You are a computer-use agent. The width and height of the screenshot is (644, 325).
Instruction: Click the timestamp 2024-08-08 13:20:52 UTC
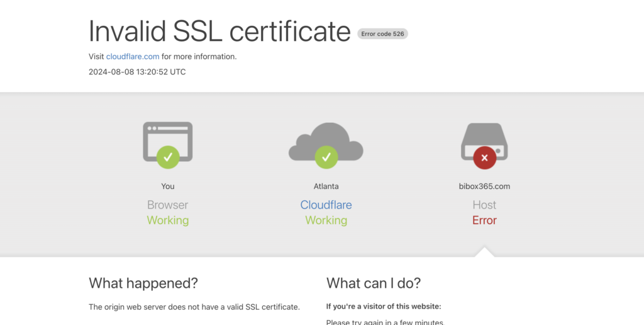coord(137,72)
